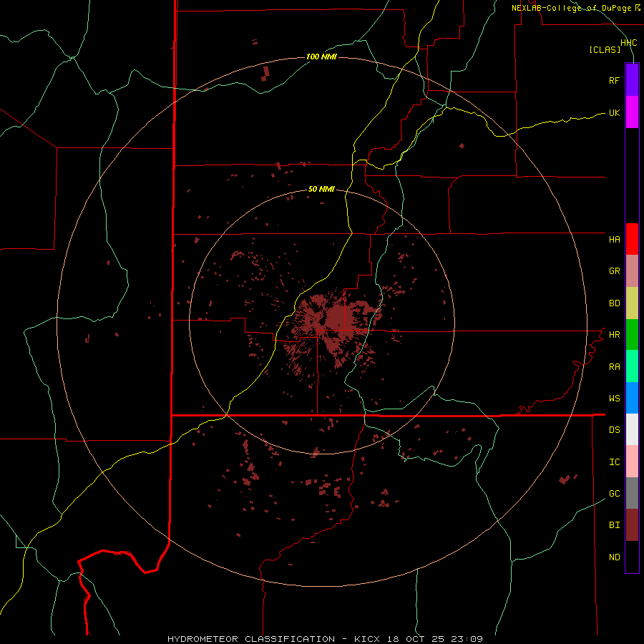This screenshot has width=644, height=644.
Task: Click the RF legend label
Action: [614, 80]
